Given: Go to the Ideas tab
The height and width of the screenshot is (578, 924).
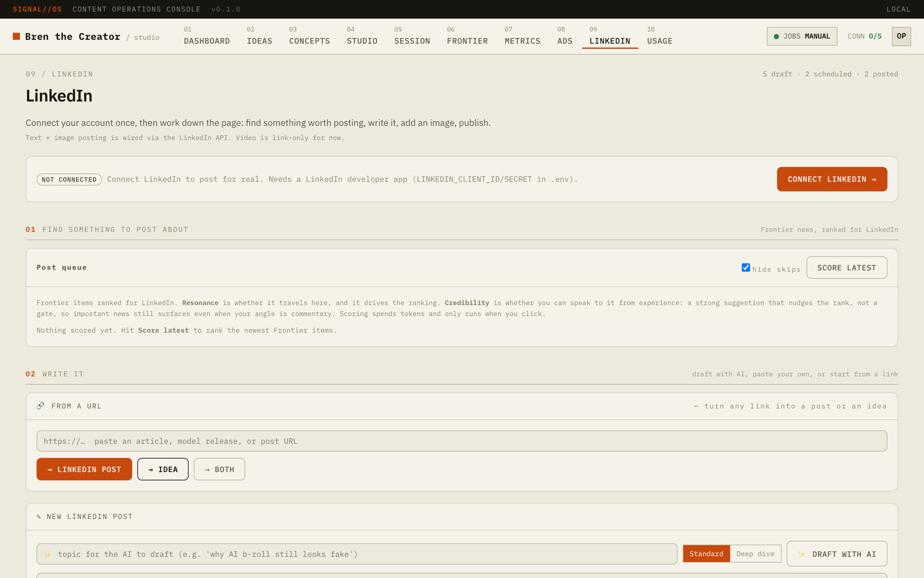Looking at the screenshot, I should tap(260, 36).
